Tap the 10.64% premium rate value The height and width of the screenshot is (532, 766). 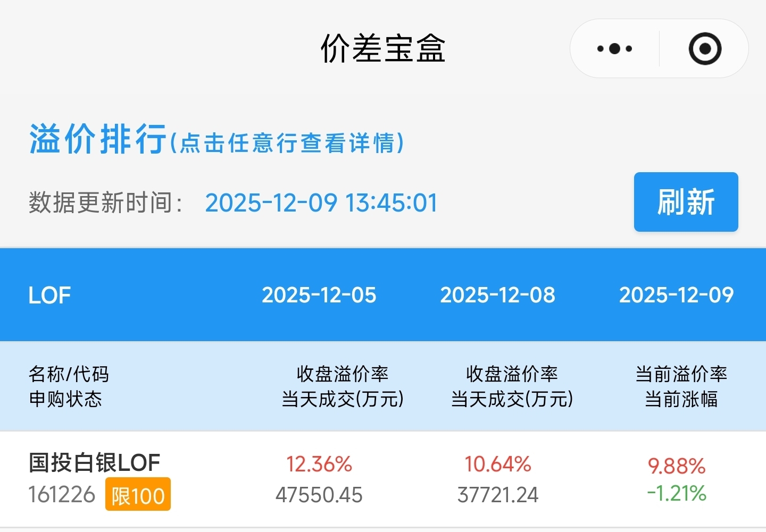(498, 465)
